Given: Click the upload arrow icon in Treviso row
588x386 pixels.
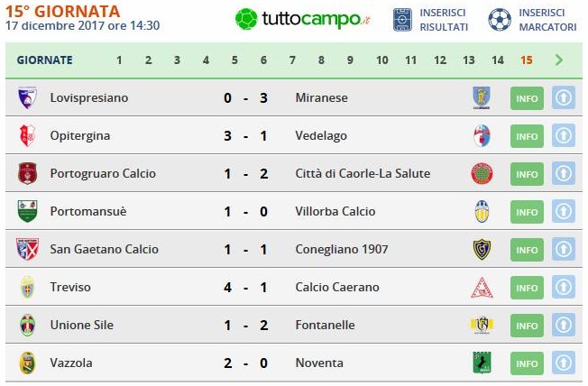Looking at the screenshot, I should coord(564,288).
